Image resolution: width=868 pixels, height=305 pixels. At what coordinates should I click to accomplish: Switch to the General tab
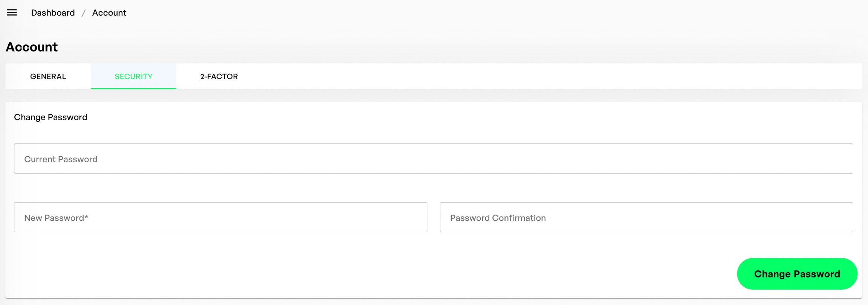(x=48, y=76)
